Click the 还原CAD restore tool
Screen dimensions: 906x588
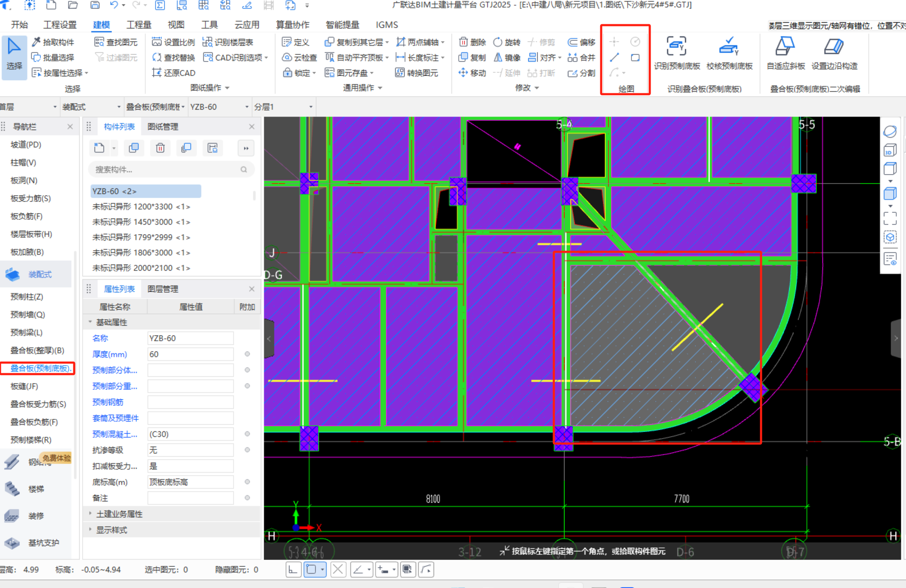(174, 73)
